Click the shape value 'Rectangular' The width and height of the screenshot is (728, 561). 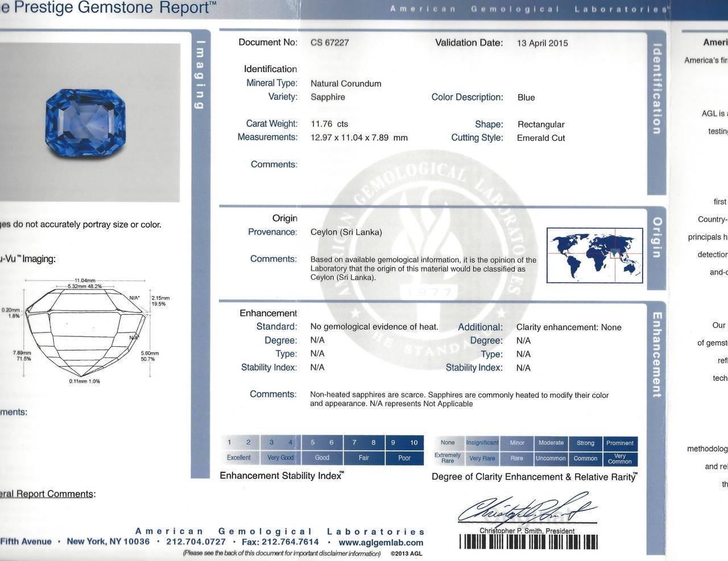coord(541,124)
